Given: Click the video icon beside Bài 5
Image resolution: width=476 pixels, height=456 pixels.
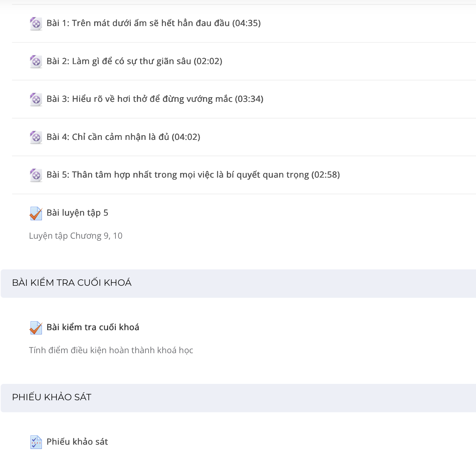Looking at the screenshot, I should [36, 175].
